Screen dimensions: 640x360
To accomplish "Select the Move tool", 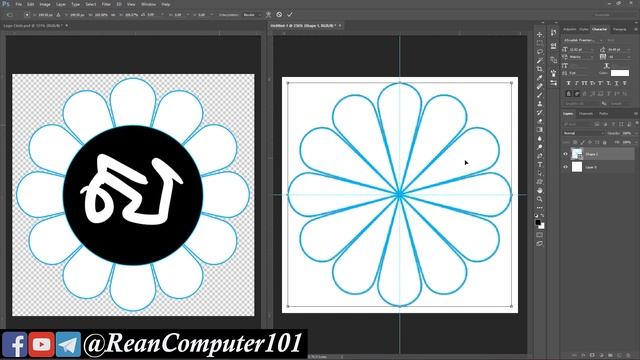I will point(540,35).
